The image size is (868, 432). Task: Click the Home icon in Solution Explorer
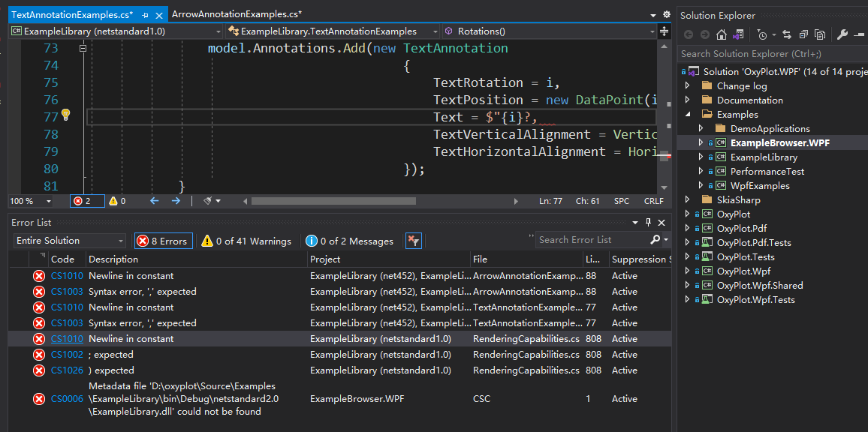(722, 34)
